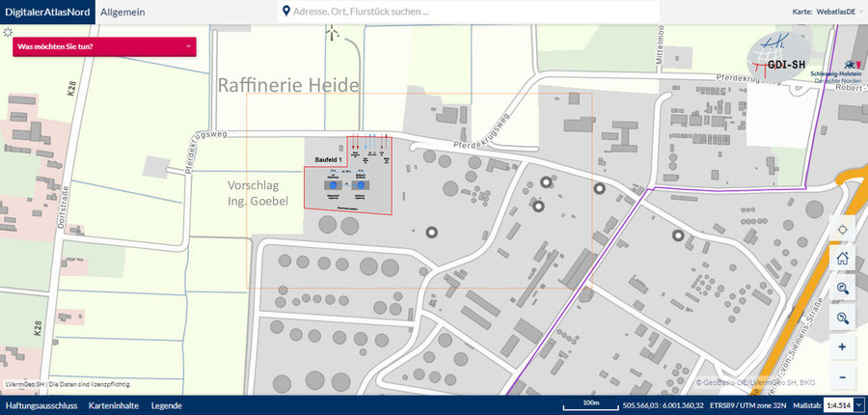Zoom out with the minus button
Viewport: 868px width, 415px height.
(842, 376)
